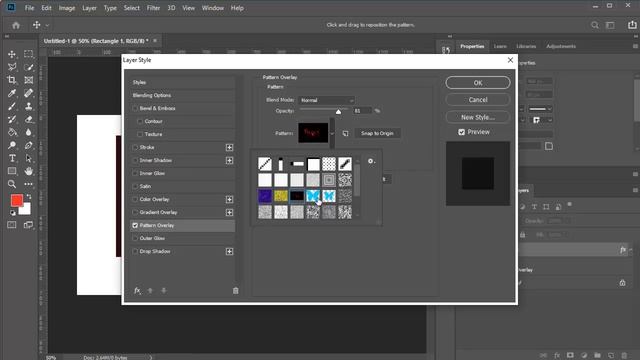The image size is (640, 360).
Task: Select the Lasso tool
Action: click(12, 67)
